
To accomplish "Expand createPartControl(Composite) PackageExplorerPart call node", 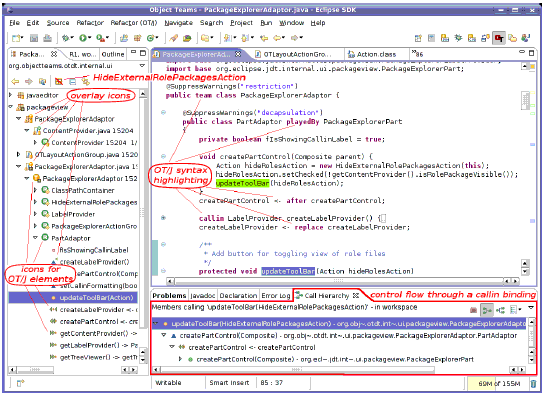I will click(x=180, y=359).
